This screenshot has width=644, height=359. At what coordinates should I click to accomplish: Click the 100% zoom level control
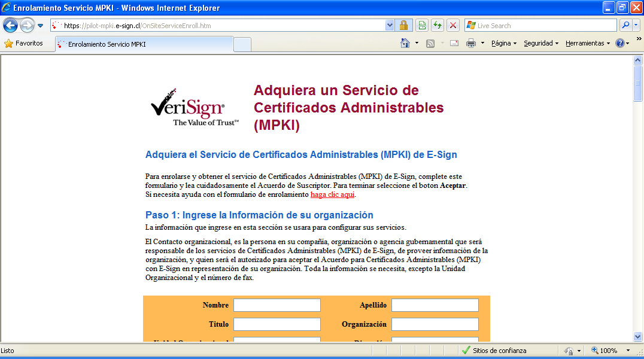pyautogui.click(x=607, y=351)
